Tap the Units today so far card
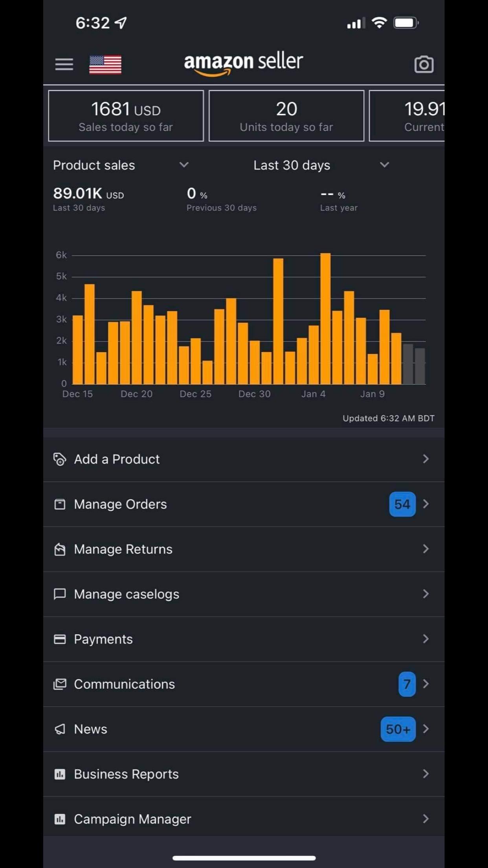Screen dimensions: 488x868 coord(286,116)
